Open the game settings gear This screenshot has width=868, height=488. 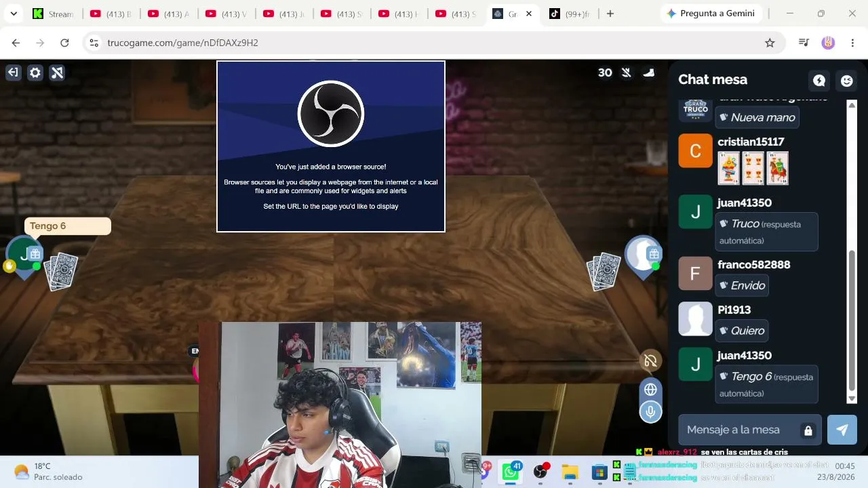[35, 73]
